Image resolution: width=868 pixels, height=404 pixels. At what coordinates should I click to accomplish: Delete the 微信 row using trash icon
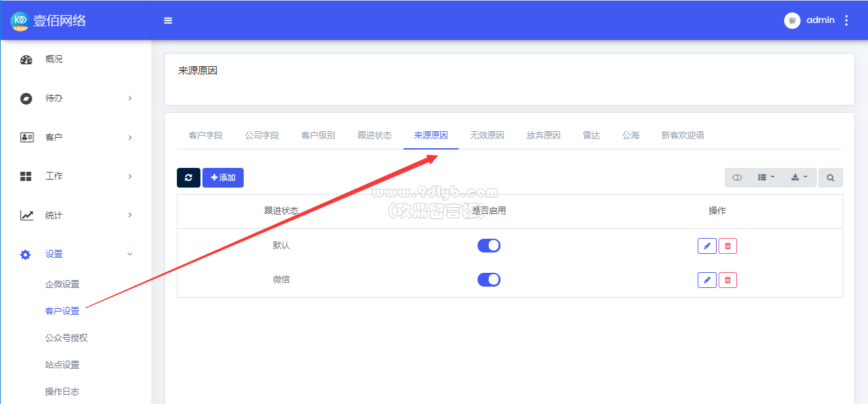[x=728, y=280]
